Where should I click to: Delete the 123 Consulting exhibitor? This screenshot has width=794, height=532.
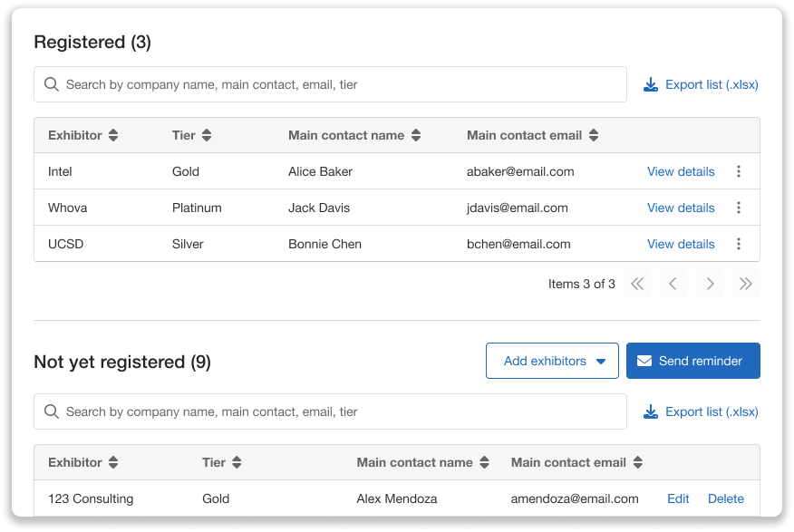(x=725, y=498)
